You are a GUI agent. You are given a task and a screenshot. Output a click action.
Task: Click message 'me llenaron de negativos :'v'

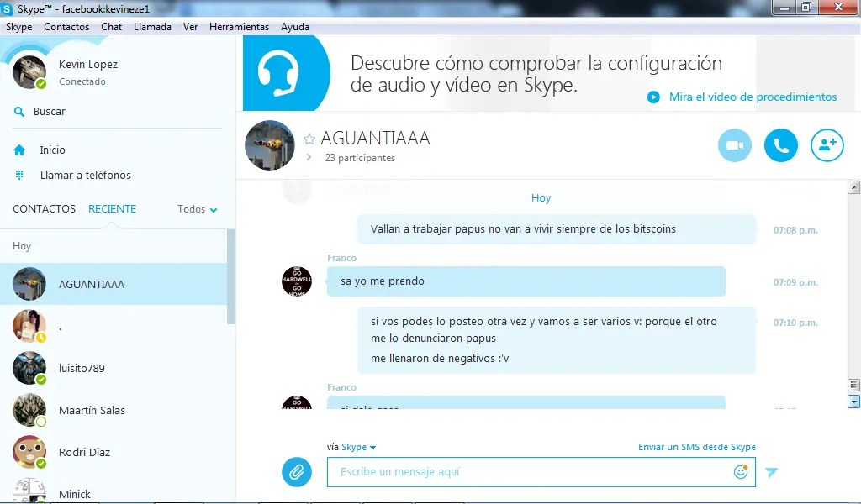pyautogui.click(x=440, y=358)
